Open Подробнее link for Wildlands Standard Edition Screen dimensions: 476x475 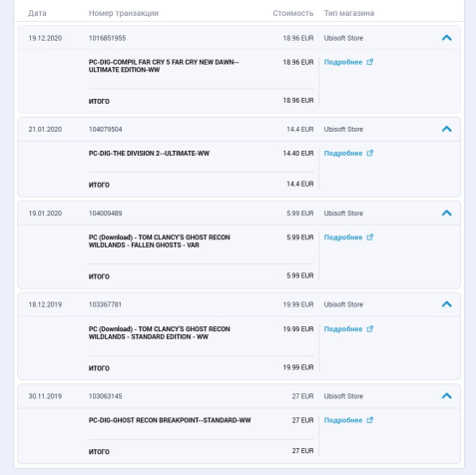point(343,329)
